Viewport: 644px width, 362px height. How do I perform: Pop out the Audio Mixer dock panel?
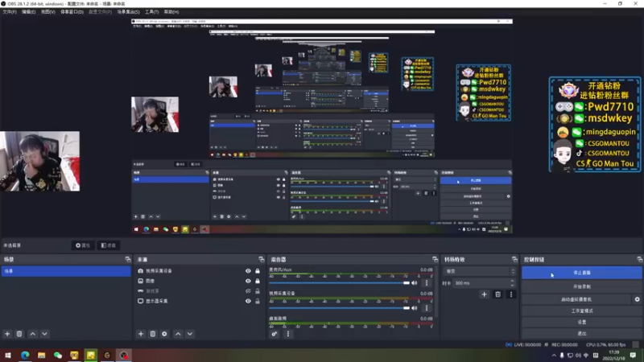point(435,259)
